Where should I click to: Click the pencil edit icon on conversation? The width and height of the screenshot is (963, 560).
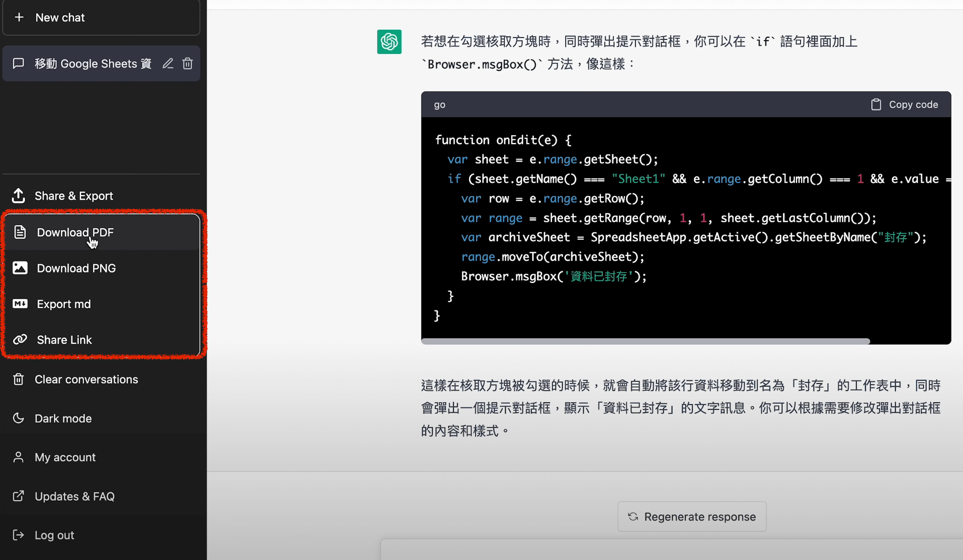[168, 63]
